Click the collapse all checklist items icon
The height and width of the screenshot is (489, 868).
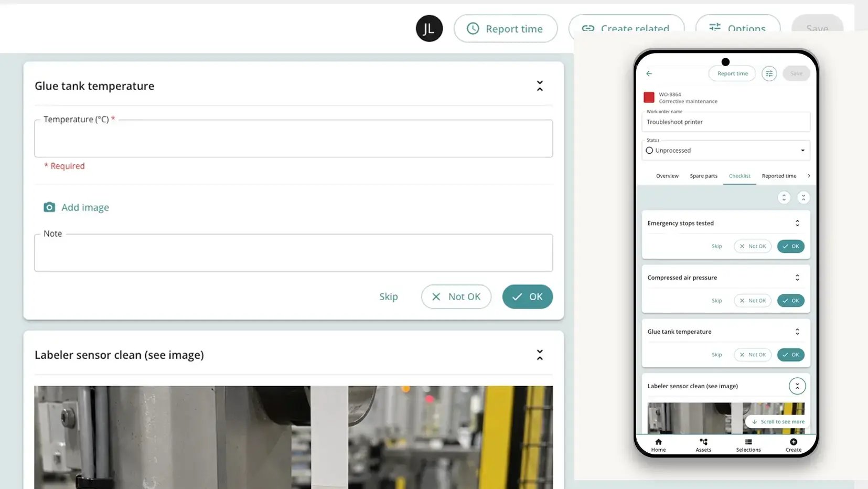803,198
